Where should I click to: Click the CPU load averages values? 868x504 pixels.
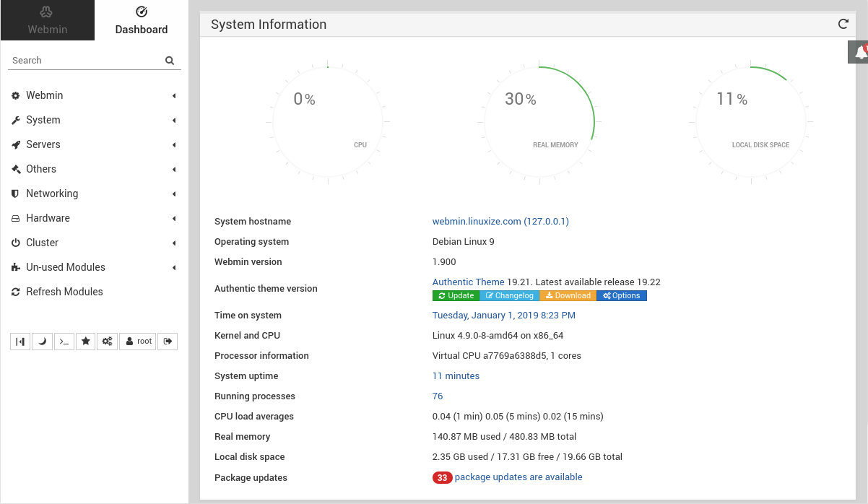click(x=518, y=417)
